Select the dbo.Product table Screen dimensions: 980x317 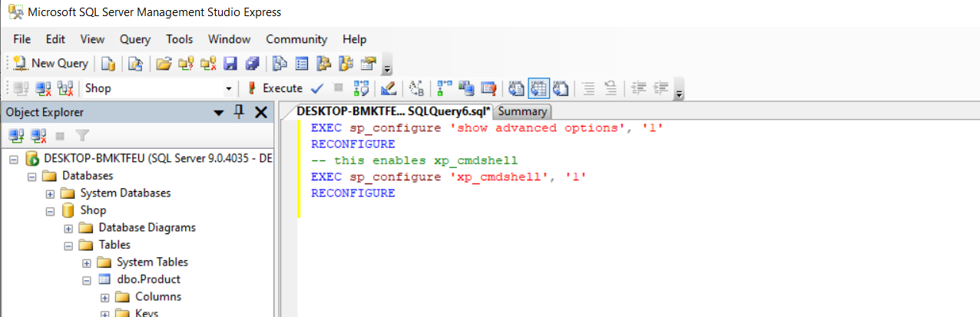coord(148,279)
